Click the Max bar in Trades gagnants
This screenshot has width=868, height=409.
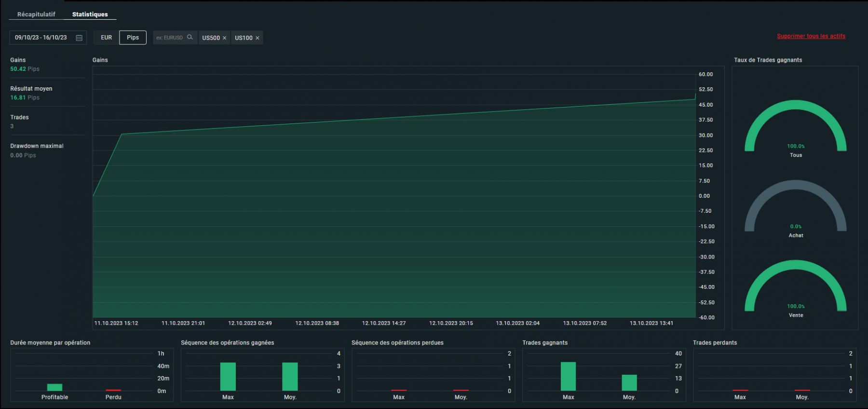tap(569, 376)
